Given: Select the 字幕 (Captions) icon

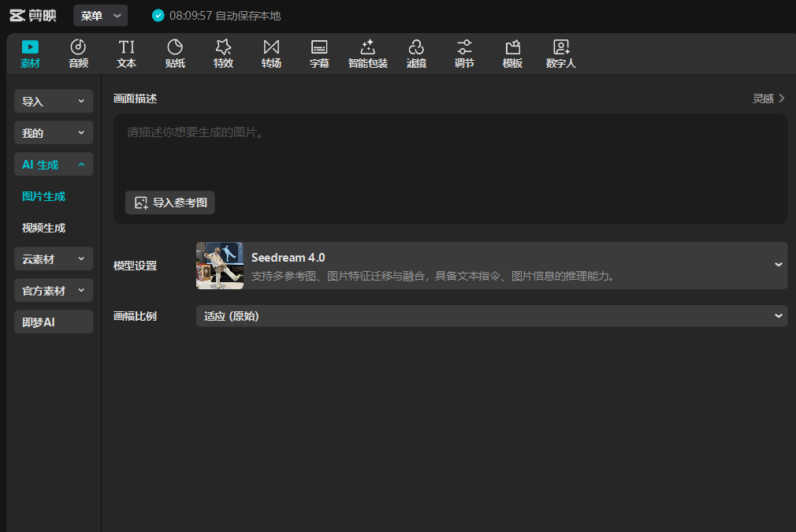Looking at the screenshot, I should coord(319,48).
